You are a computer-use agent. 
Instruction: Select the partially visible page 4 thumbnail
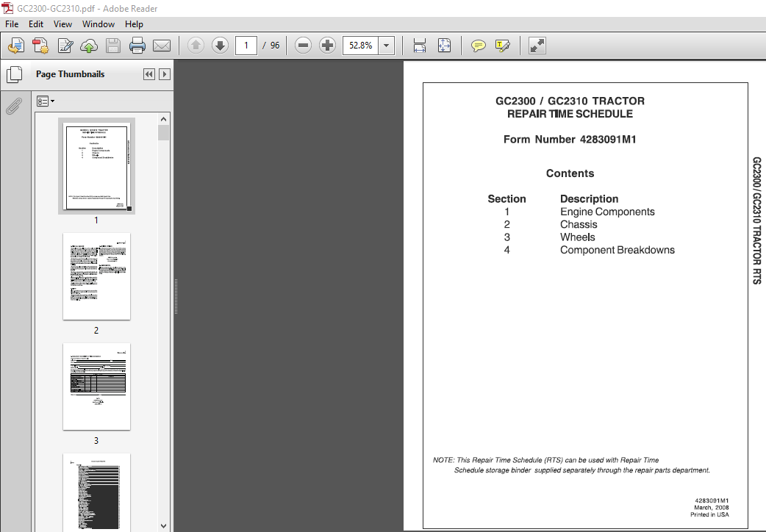point(97,492)
